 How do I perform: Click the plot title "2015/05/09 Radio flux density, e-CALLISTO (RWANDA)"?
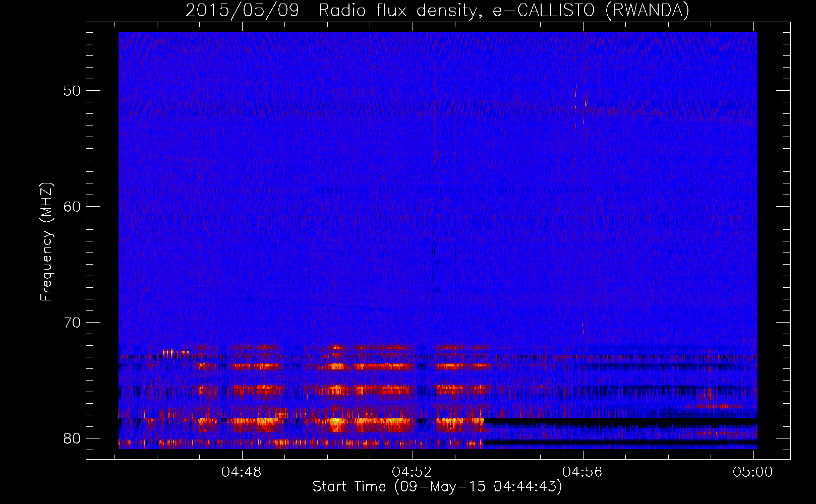(437, 10)
